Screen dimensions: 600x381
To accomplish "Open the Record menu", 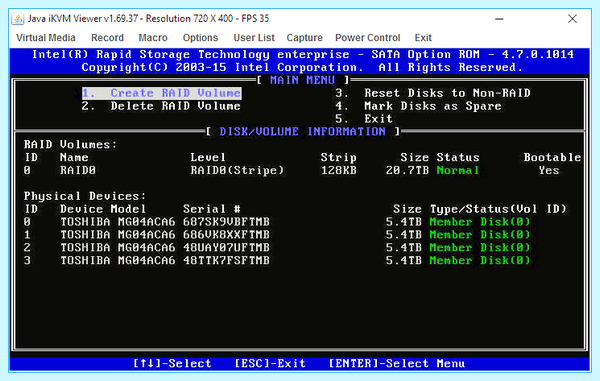I will [x=107, y=38].
